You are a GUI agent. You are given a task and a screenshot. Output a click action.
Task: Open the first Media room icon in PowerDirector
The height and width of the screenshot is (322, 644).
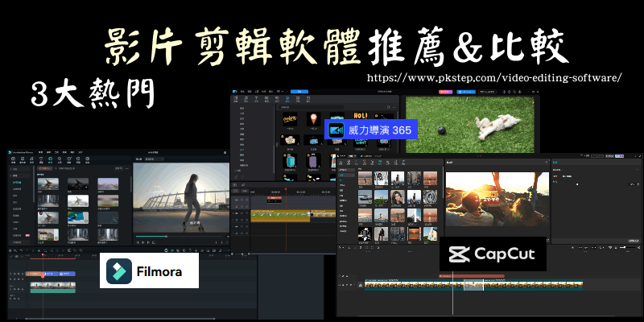pyautogui.click(x=236, y=99)
